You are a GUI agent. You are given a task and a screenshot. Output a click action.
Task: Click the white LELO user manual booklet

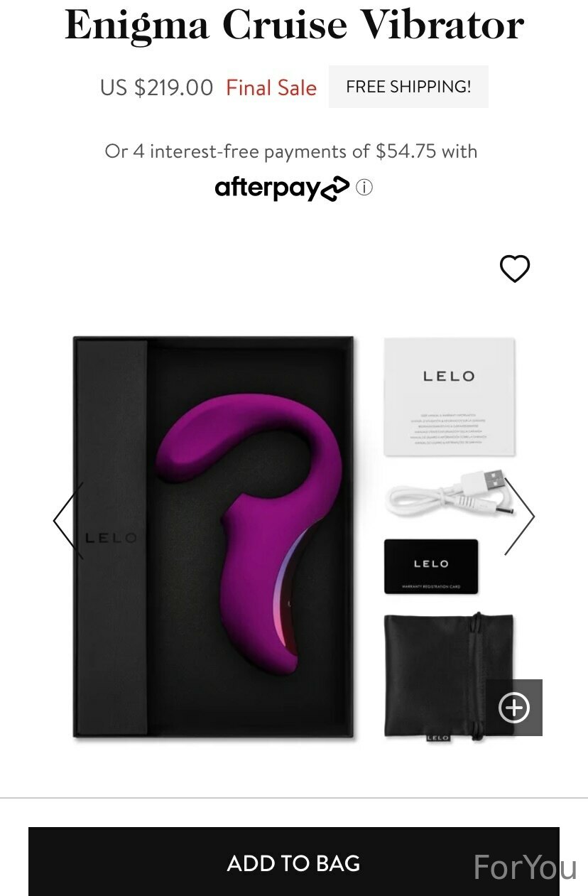click(x=449, y=396)
